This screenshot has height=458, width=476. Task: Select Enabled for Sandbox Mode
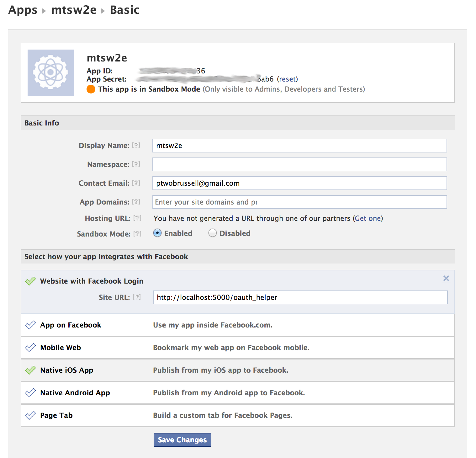[157, 233]
